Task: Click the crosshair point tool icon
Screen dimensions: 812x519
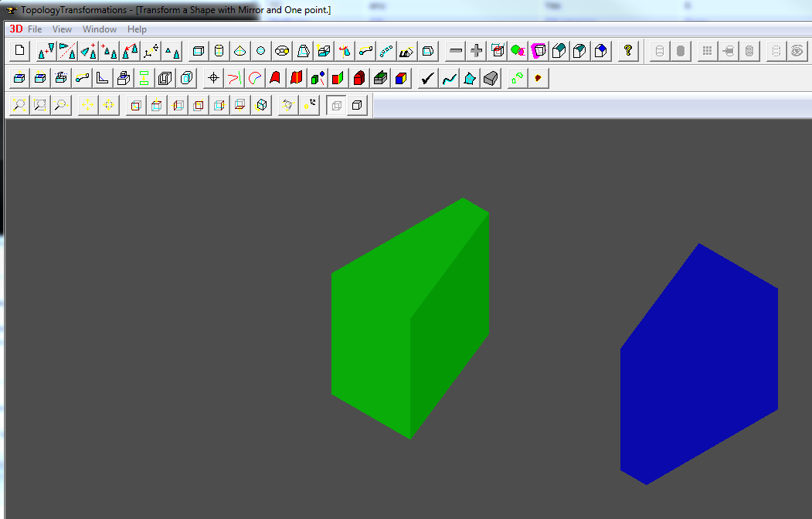Action: pos(214,78)
